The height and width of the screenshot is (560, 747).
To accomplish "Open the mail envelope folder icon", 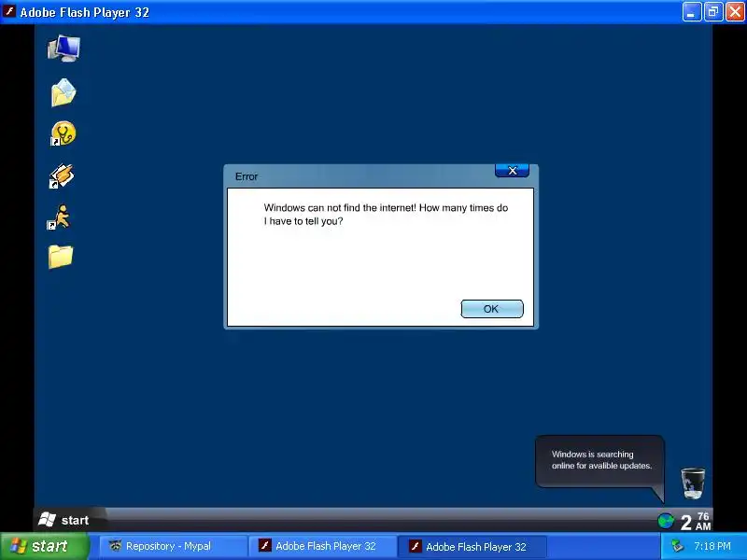I will 63,92.
